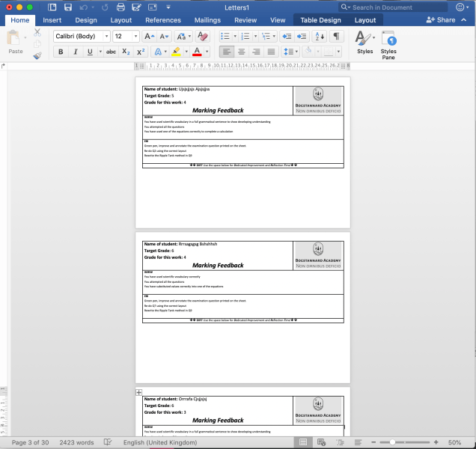The height and width of the screenshot is (449, 476).
Task: Click the Paste clipboard icon
Action: tap(13, 37)
